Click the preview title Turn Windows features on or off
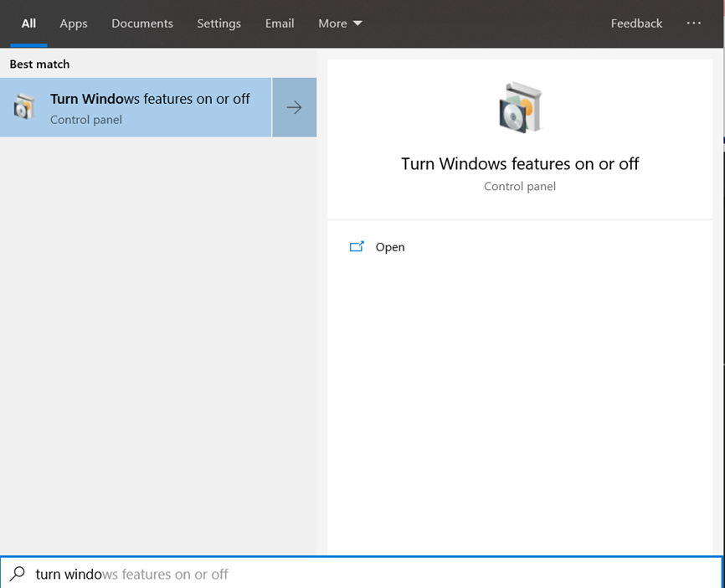 click(520, 164)
